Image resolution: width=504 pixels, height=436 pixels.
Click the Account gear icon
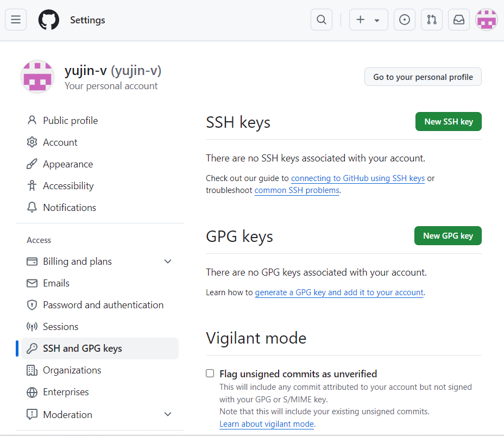[x=32, y=142]
